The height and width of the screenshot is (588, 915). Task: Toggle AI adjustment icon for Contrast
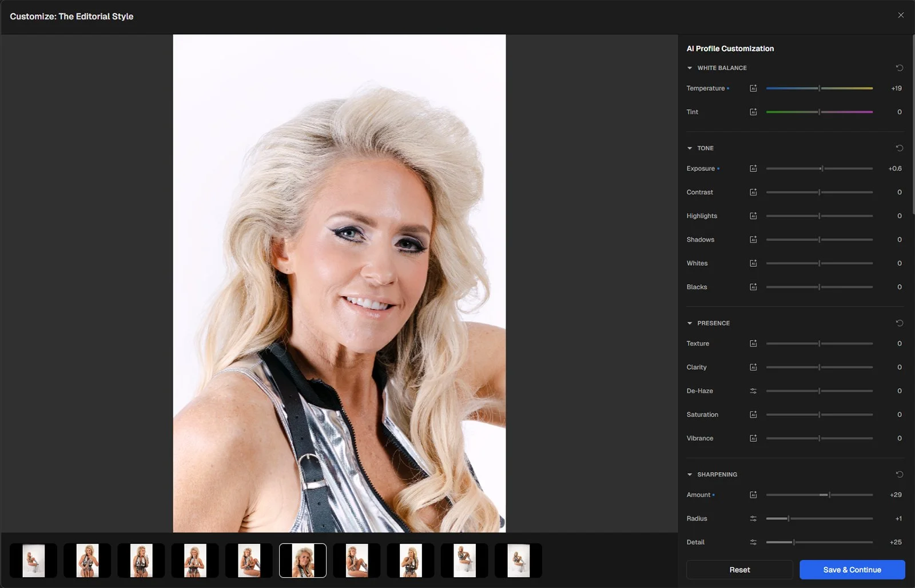pos(753,193)
